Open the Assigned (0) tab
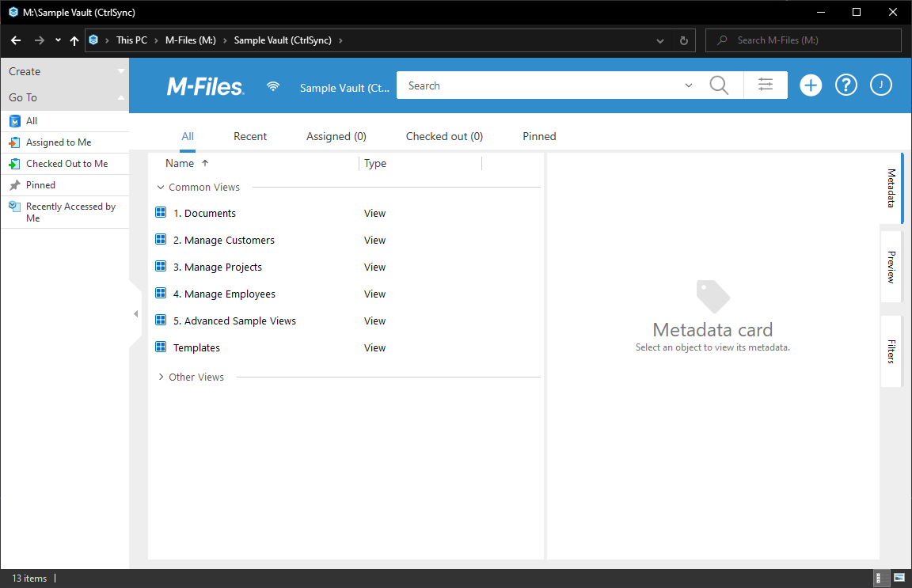Viewport: 912px width, 588px height. (x=336, y=137)
